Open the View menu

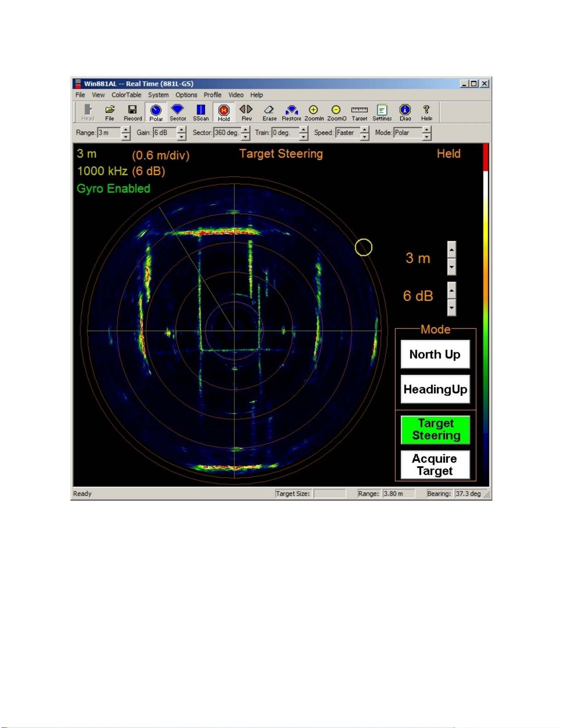click(98, 95)
